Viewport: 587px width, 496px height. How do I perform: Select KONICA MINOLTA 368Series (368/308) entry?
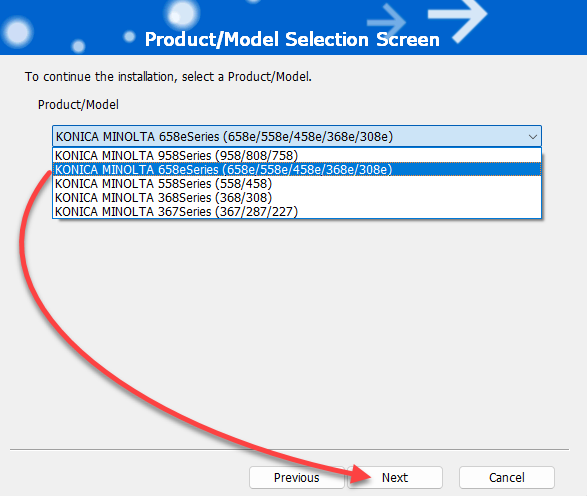click(297, 198)
